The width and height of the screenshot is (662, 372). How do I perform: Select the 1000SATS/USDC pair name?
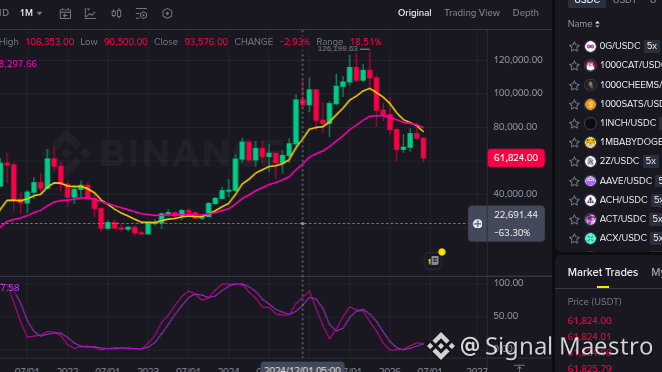tap(631, 104)
